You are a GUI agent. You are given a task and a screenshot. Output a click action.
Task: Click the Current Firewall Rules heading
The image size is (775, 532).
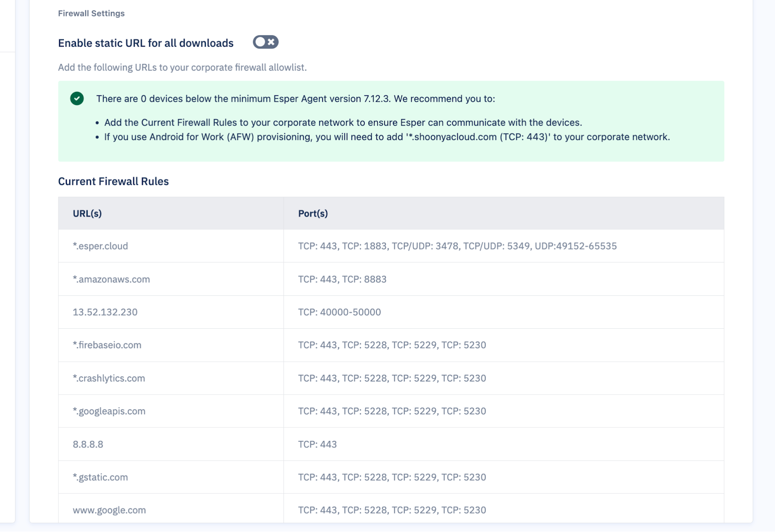pyautogui.click(x=113, y=182)
